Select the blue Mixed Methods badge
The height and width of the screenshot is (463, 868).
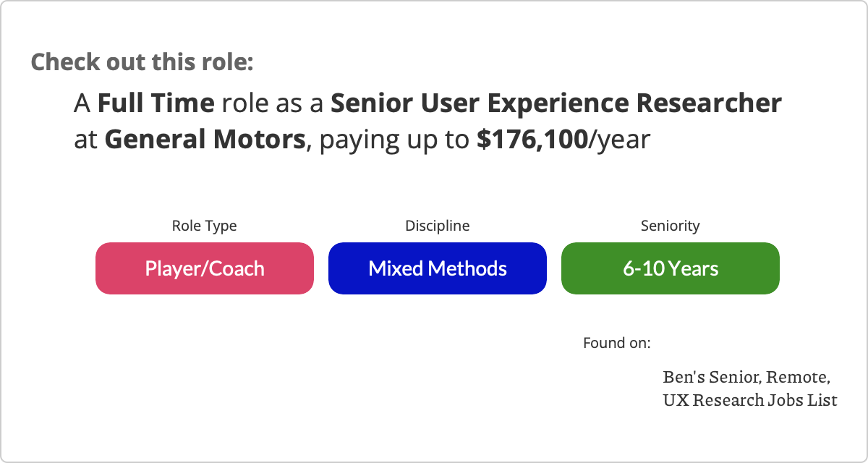(438, 268)
